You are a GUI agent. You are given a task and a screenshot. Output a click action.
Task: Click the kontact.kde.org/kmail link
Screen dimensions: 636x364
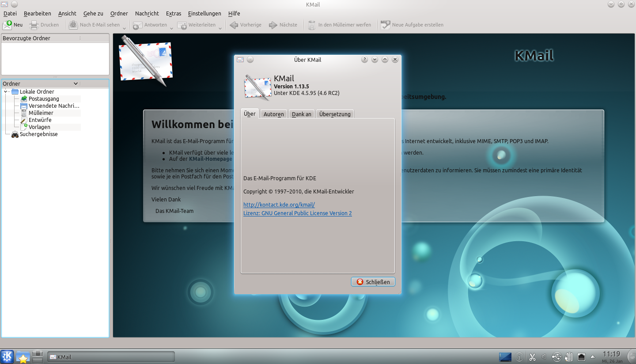point(279,205)
